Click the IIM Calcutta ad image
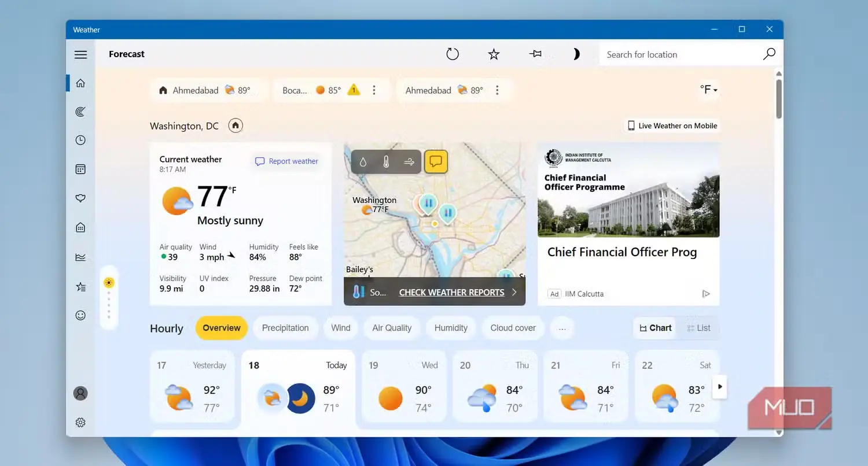Screen dimensions: 868x466 click(629, 190)
